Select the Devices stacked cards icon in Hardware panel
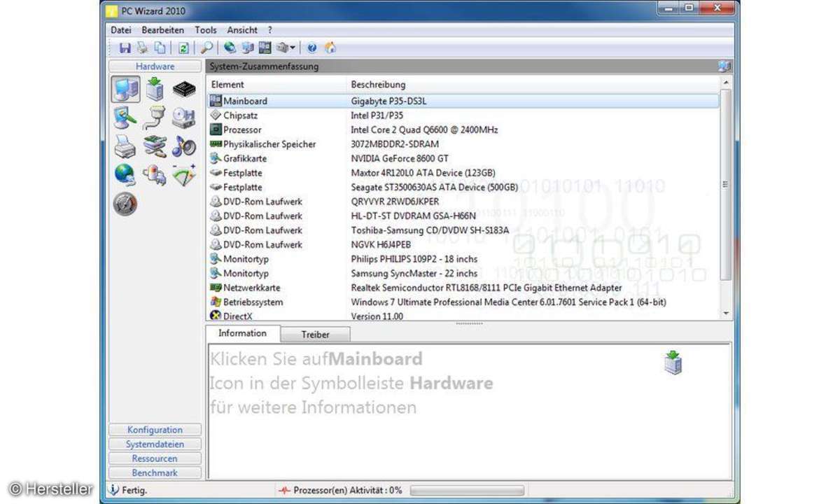This screenshot has height=504, width=840. (155, 146)
